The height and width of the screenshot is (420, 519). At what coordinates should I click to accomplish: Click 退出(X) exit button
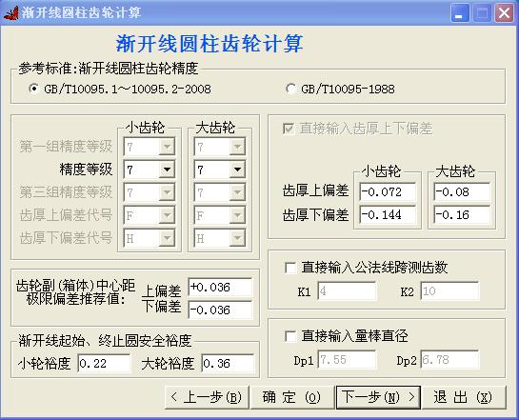tap(464, 397)
